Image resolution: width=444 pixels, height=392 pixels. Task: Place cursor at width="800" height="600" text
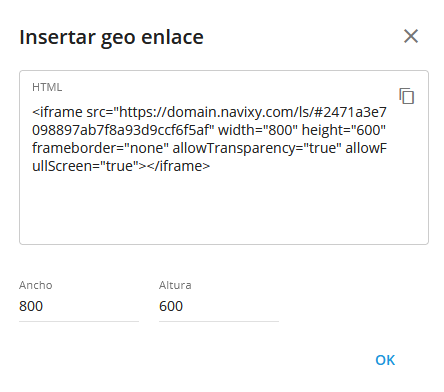(x=302, y=130)
